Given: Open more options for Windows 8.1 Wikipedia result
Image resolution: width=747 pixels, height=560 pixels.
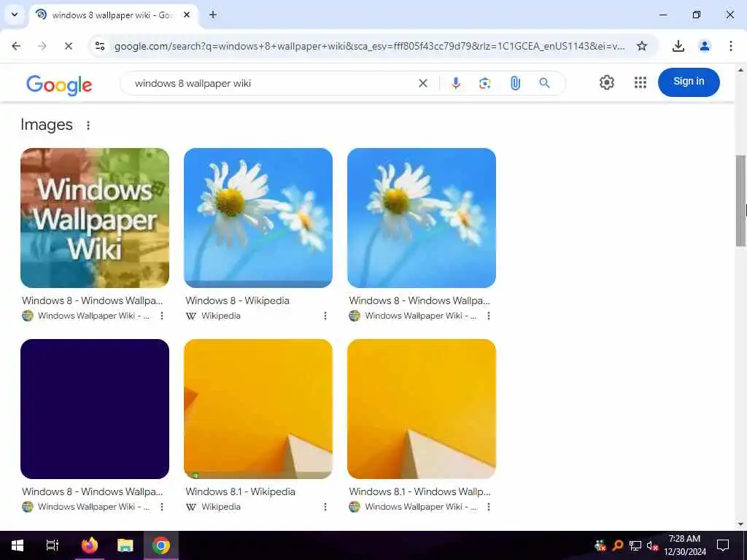Looking at the screenshot, I should point(325,507).
